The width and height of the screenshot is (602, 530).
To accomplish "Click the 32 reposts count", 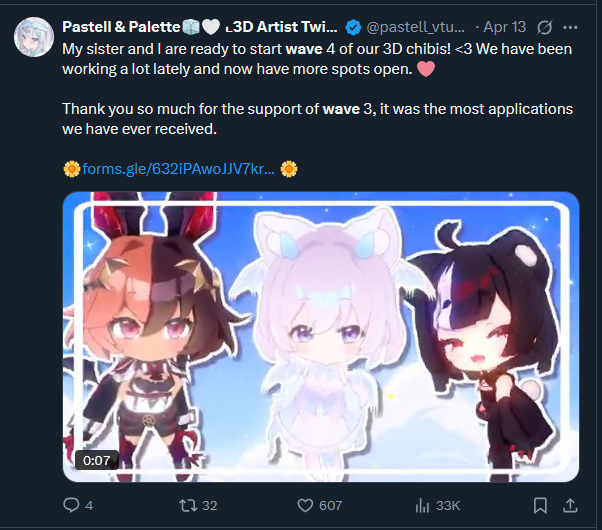I will [x=210, y=505].
